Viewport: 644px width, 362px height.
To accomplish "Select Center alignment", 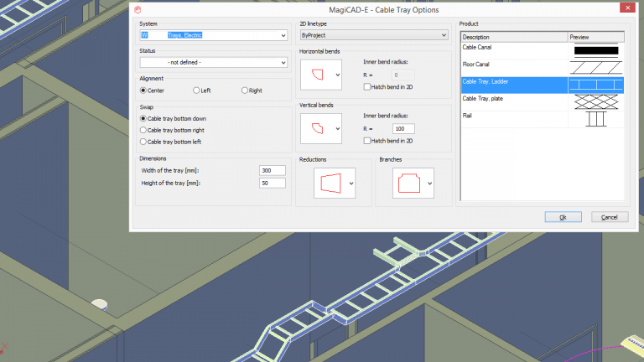I will tap(143, 90).
